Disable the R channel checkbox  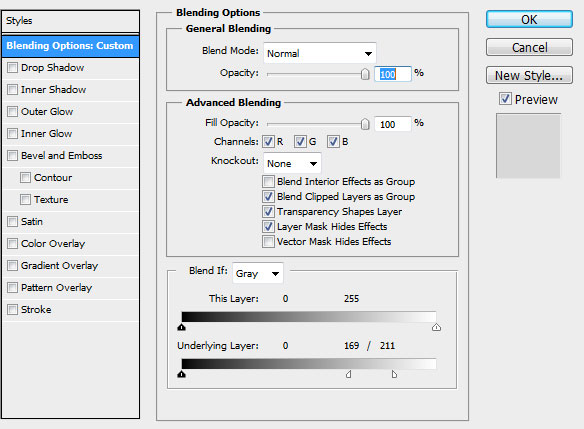[x=268, y=142]
